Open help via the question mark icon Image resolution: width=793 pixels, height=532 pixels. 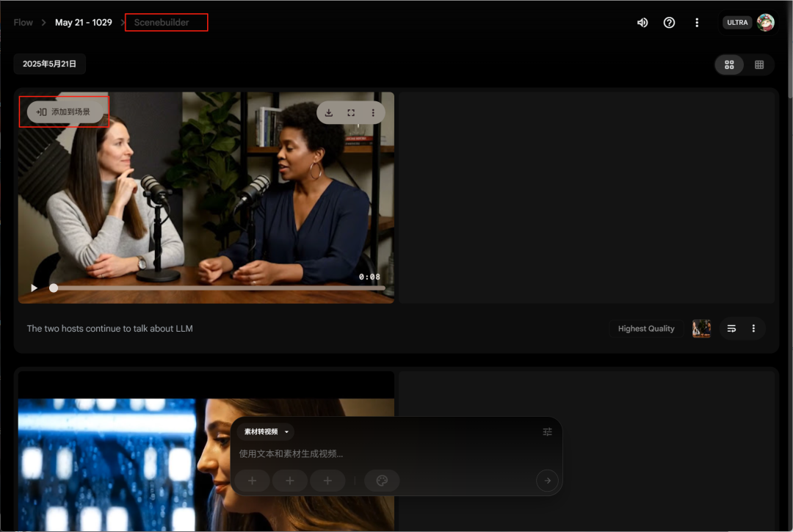669,23
